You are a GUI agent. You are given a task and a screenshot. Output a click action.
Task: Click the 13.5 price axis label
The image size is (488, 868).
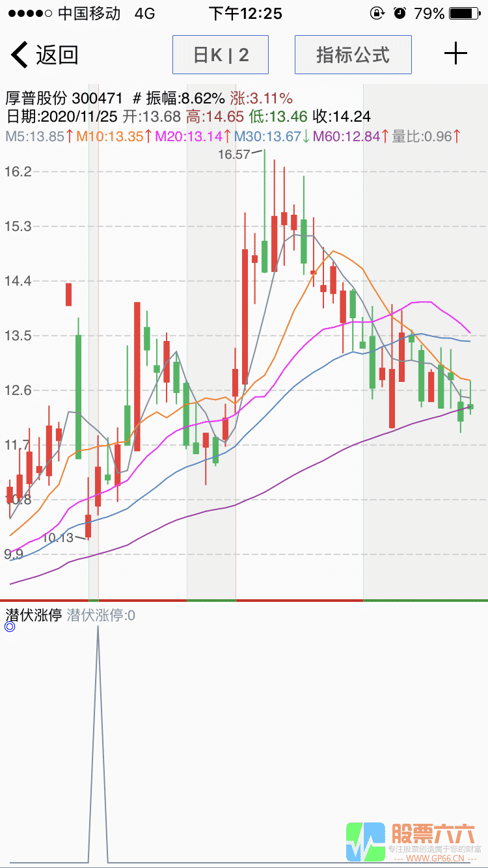coord(18,336)
